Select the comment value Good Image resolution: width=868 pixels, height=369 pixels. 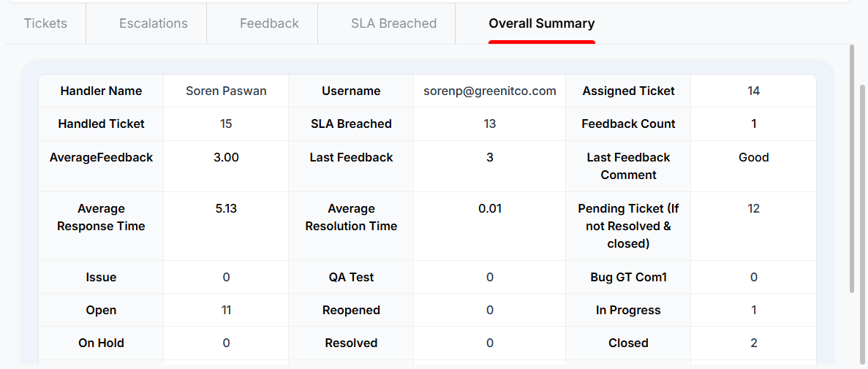[x=753, y=158]
